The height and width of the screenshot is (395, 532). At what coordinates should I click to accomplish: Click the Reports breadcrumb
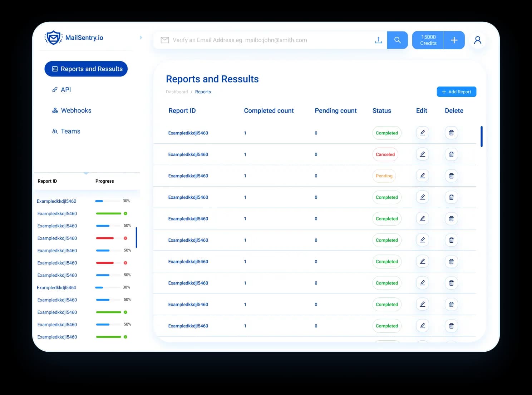[x=203, y=92]
